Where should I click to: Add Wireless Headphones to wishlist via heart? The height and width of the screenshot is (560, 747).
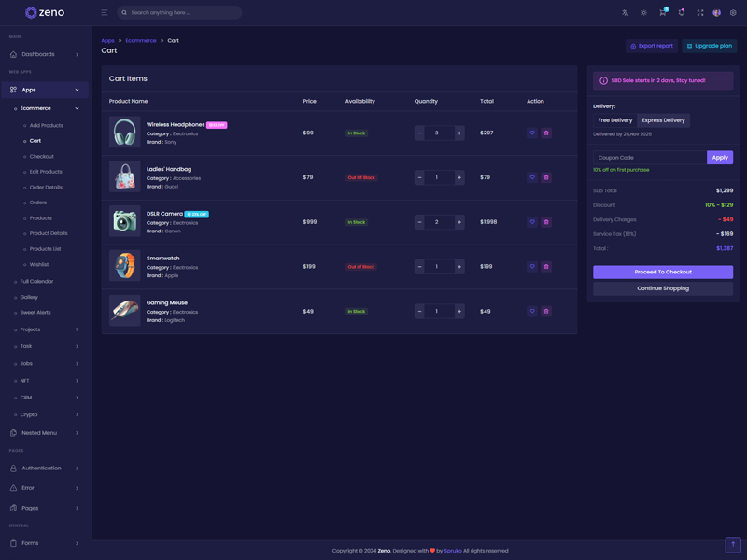532,133
